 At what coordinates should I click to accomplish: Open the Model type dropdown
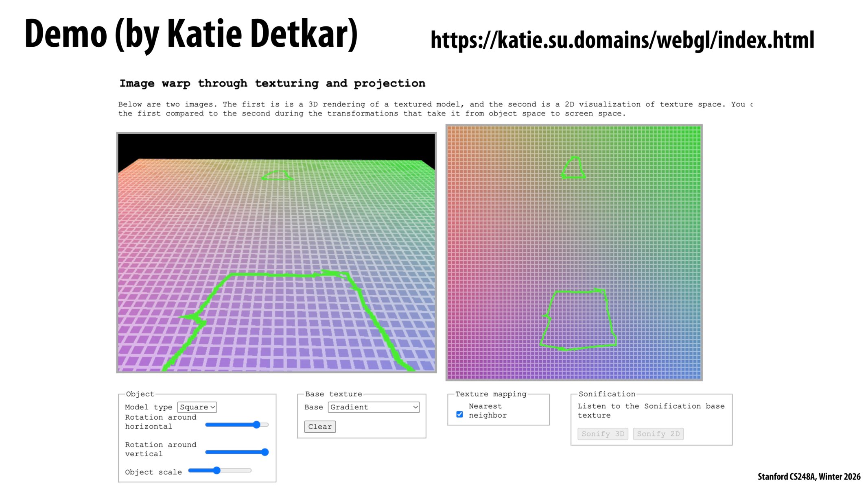coord(197,407)
